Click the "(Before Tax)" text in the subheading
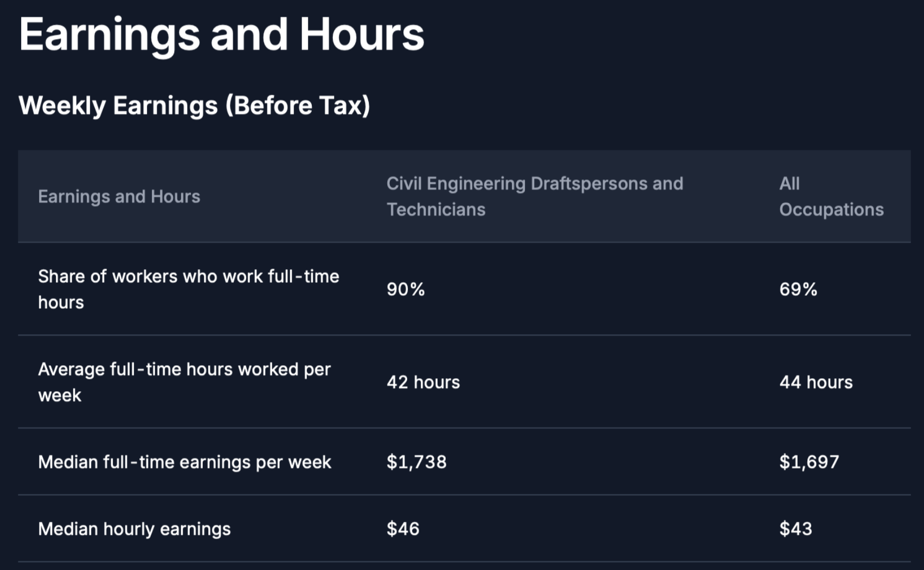The height and width of the screenshot is (570, 924). point(298,105)
